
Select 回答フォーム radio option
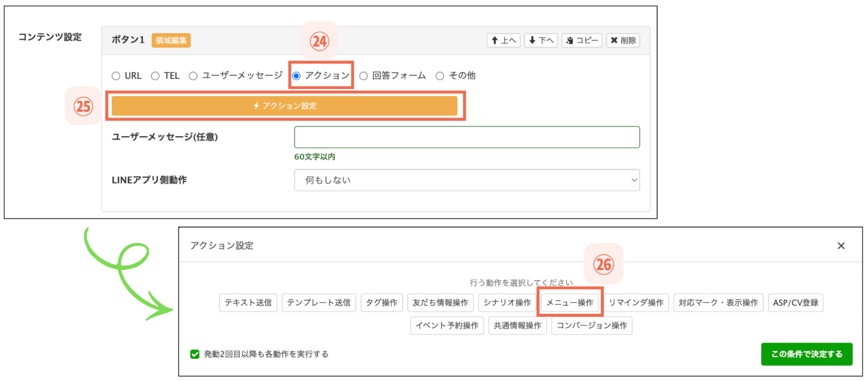(363, 76)
